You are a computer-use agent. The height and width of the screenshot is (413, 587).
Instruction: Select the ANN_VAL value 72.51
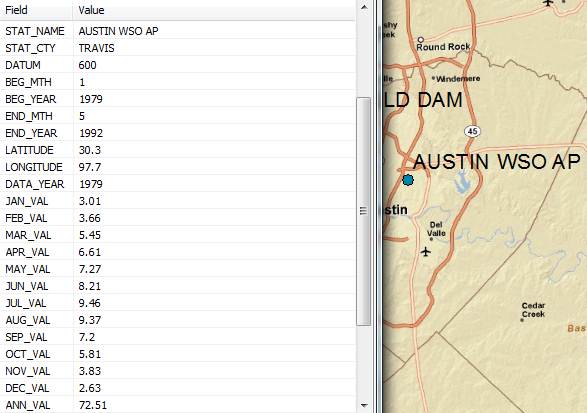click(x=93, y=405)
